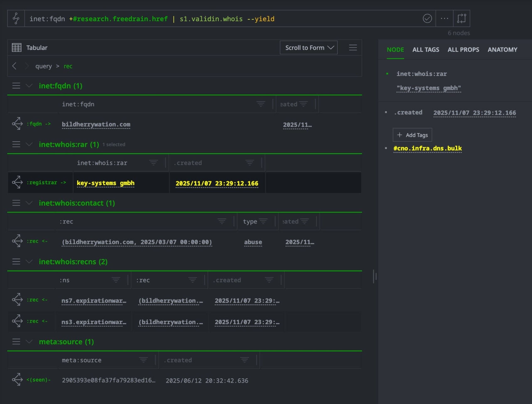Filter the inet:fqdn column
Image resolution: width=532 pixels, height=404 pixels.
tap(261, 104)
